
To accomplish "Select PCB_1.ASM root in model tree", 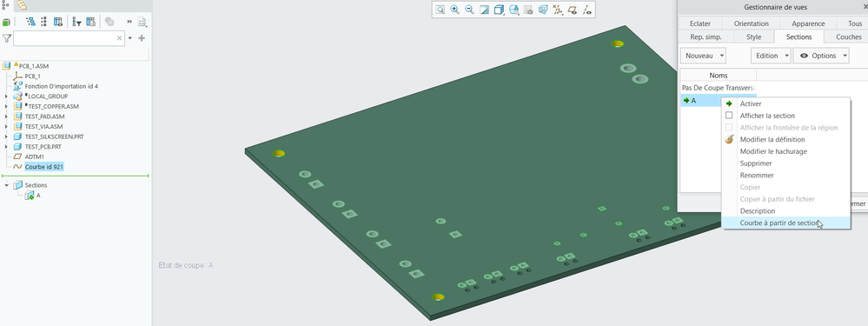I will tap(34, 66).
